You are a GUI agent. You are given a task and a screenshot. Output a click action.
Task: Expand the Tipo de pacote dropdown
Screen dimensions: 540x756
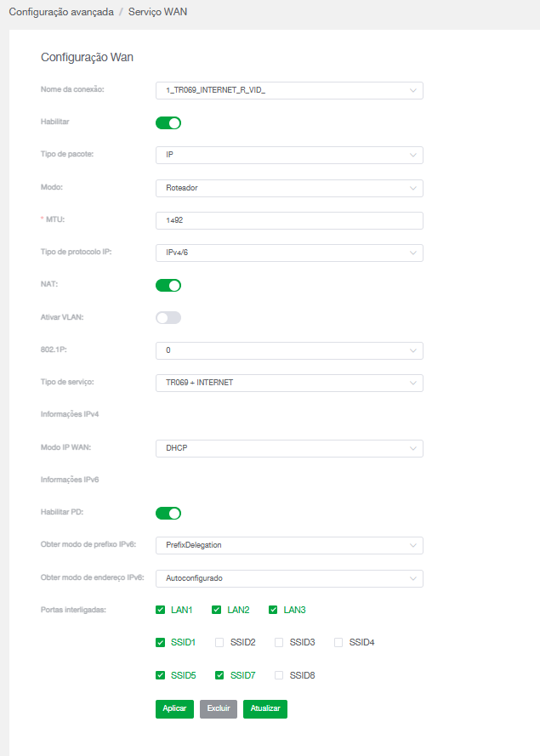[x=289, y=156]
